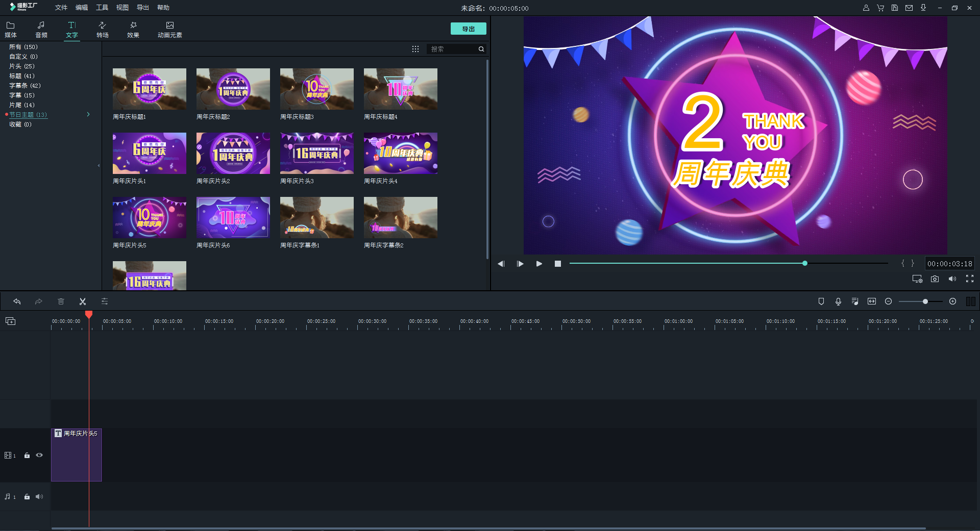
Task: Click the add track icon
Action: [10, 321]
